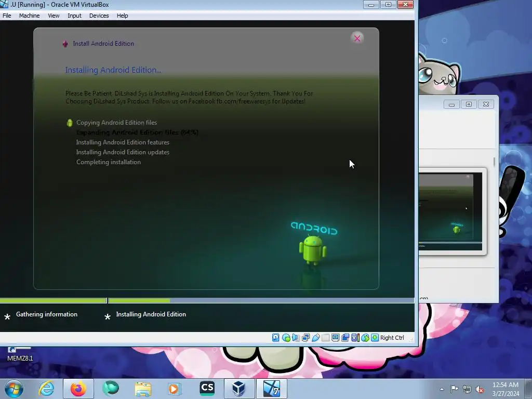Screen dimensions: 532x399
Task: Open Windows Explorer from taskbar
Action: click(x=143, y=389)
